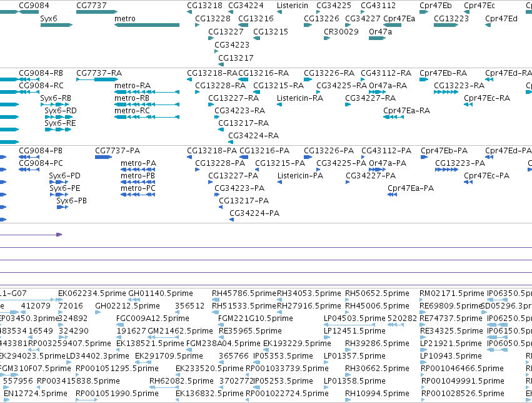Viewport: 532px width, 403px height.
Task: Click transcript metro-RA
Action: point(147,92)
